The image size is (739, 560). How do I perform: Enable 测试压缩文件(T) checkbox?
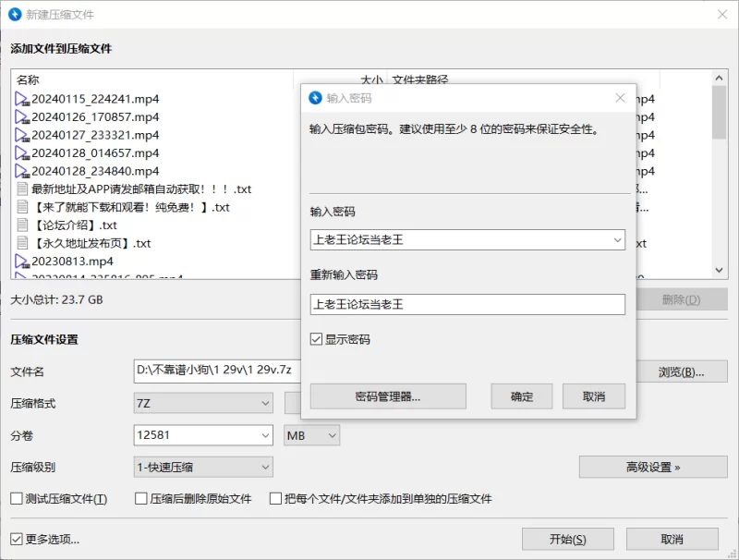click(x=17, y=499)
